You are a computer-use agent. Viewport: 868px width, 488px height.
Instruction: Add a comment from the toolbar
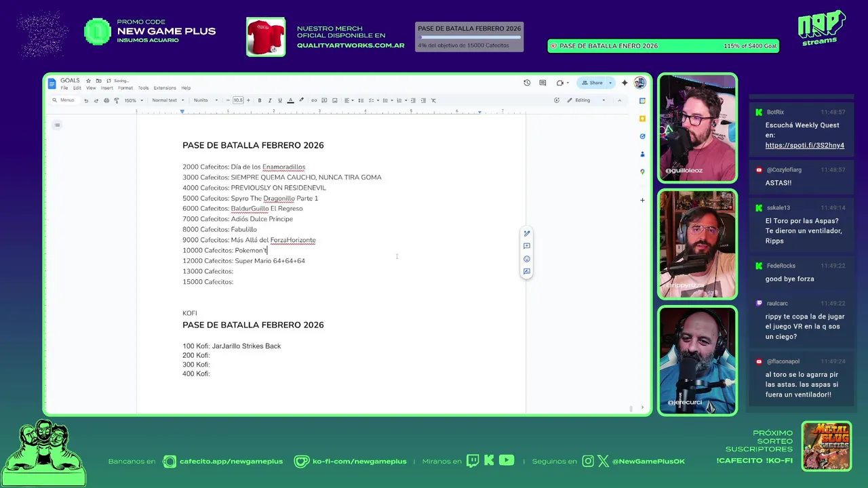tap(324, 100)
